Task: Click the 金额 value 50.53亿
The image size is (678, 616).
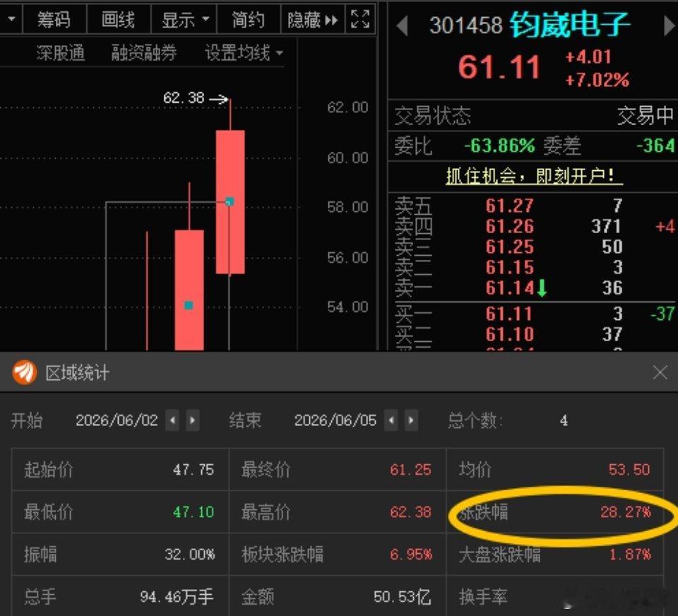Action: [402, 596]
